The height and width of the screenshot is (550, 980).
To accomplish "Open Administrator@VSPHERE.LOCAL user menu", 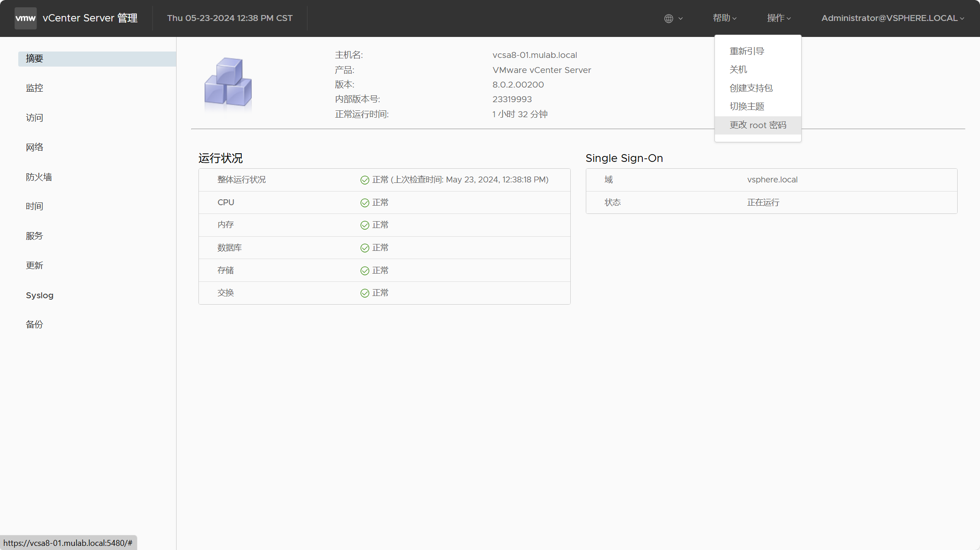I will pyautogui.click(x=893, y=18).
